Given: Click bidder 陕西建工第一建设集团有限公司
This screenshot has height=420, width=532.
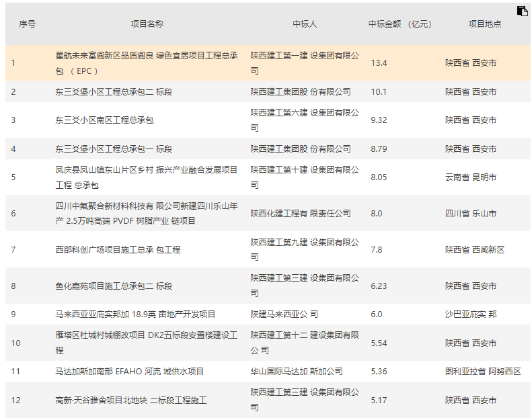Looking at the screenshot, I should pos(305,63).
